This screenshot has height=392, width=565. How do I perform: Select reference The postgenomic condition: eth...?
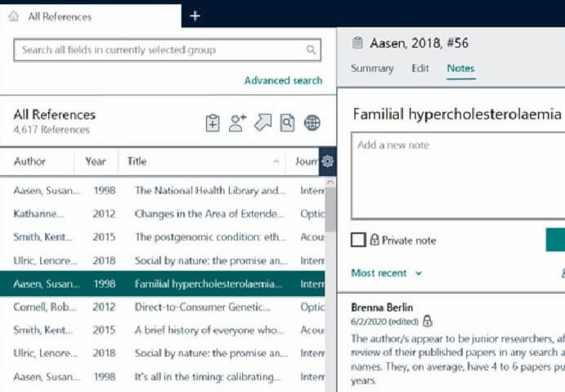point(162,237)
